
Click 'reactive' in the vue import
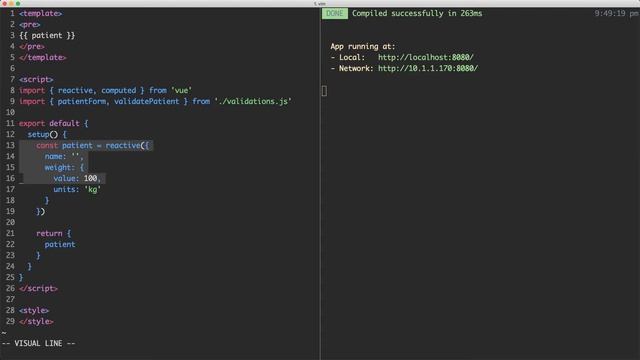[x=76, y=91]
